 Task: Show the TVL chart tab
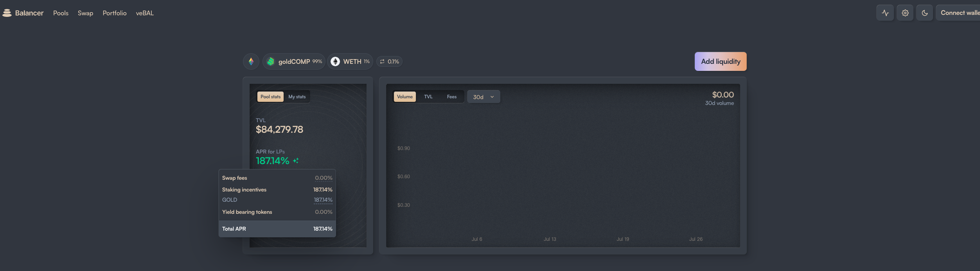(x=428, y=97)
